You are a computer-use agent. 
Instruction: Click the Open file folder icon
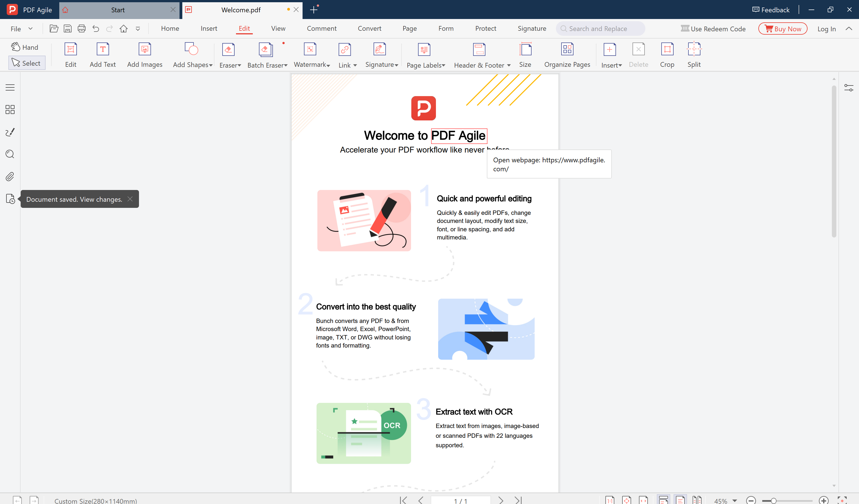click(54, 28)
